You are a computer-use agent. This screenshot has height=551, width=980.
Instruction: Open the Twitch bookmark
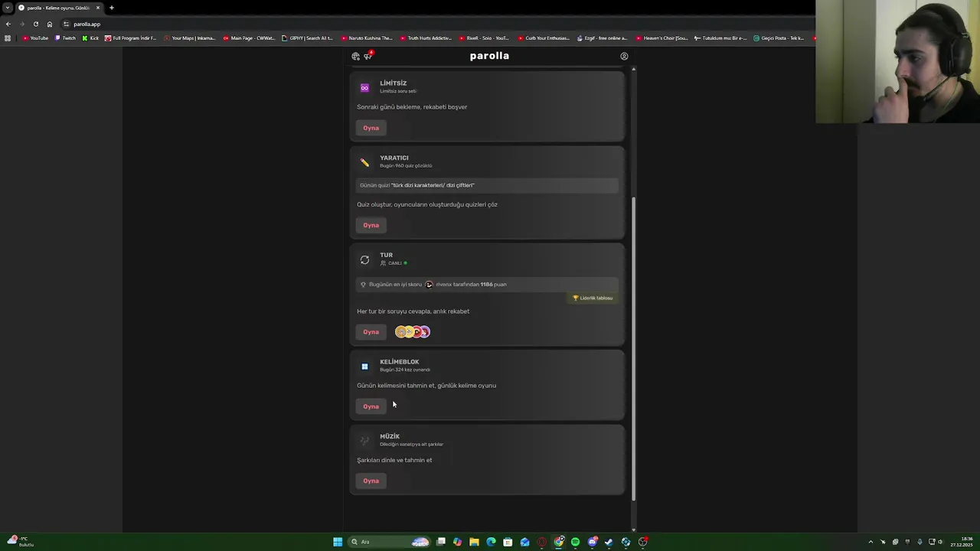66,37
